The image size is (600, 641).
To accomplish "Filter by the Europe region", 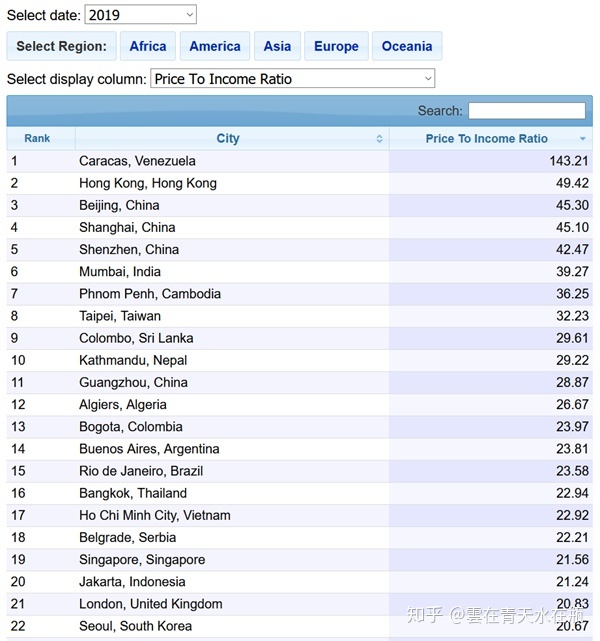I will [x=336, y=46].
